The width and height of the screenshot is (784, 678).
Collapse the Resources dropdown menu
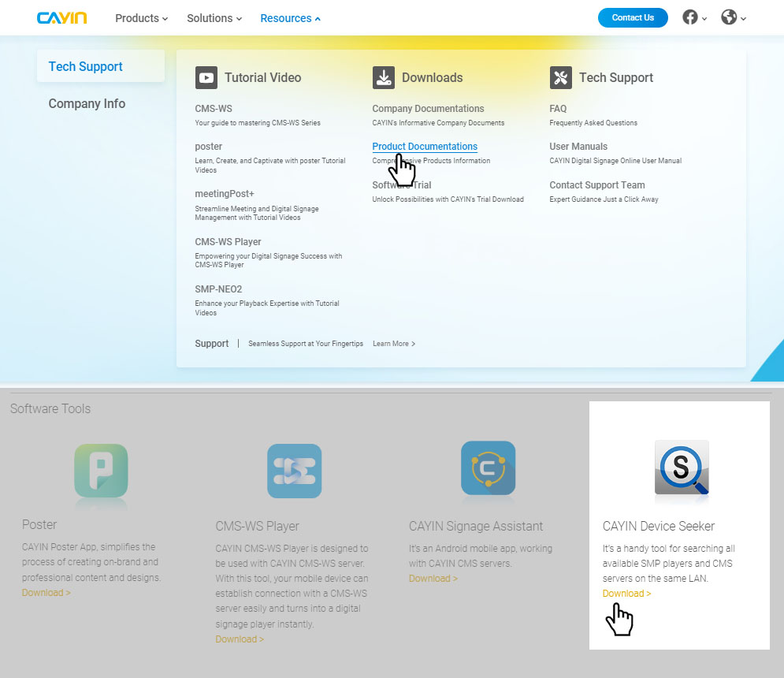(x=289, y=18)
